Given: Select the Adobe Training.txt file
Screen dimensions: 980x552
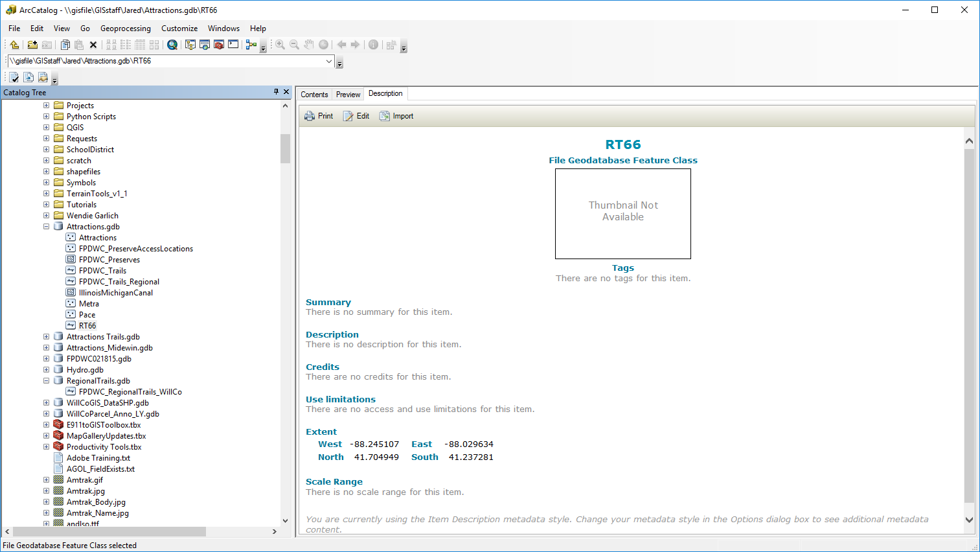Looking at the screenshot, I should (x=98, y=458).
